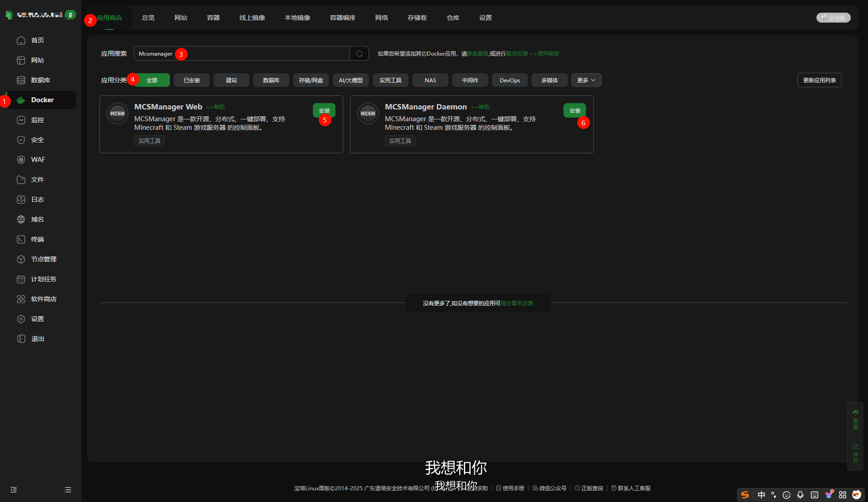Image resolution: width=868 pixels, height=502 pixels.
Task: Open the bottom sidebar list menu icon
Action: [x=68, y=490]
